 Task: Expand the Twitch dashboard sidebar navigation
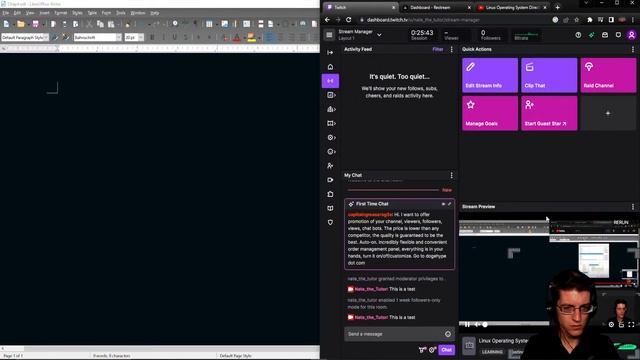pyautogui.click(x=330, y=53)
